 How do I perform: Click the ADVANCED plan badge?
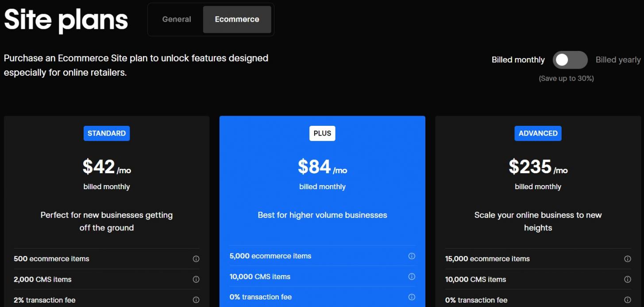tap(538, 133)
